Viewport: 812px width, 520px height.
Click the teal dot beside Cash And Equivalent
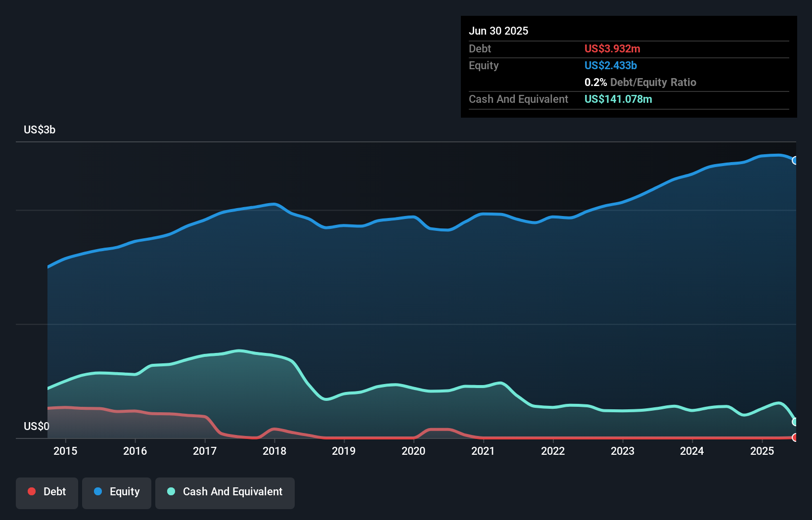point(171,491)
